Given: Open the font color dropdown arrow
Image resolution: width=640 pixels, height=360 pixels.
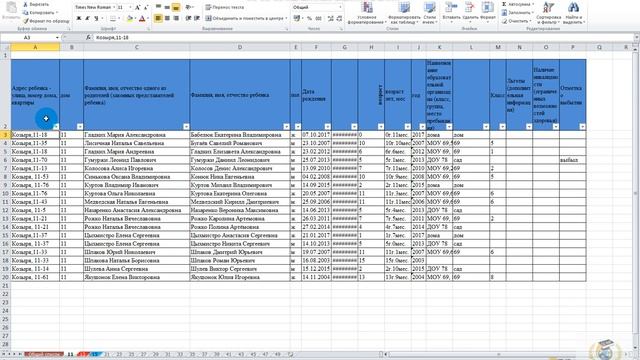Looking at the screenshot, I should [x=148, y=18].
